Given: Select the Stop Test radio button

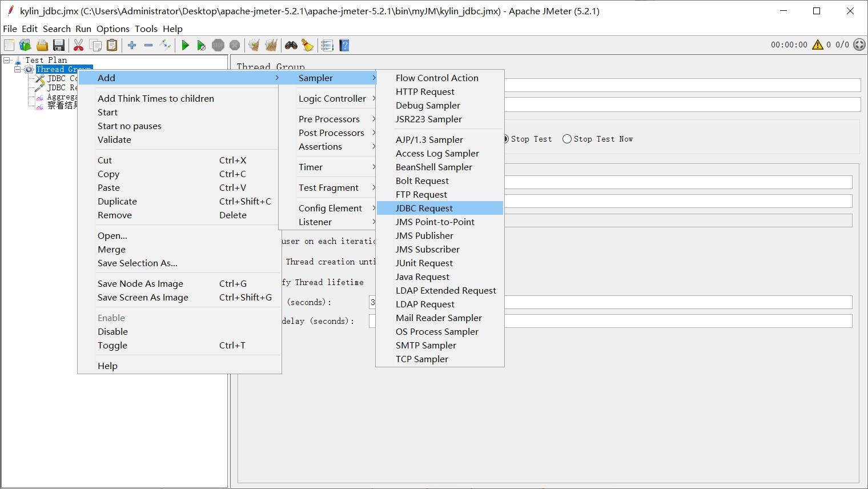Looking at the screenshot, I should click(x=505, y=139).
